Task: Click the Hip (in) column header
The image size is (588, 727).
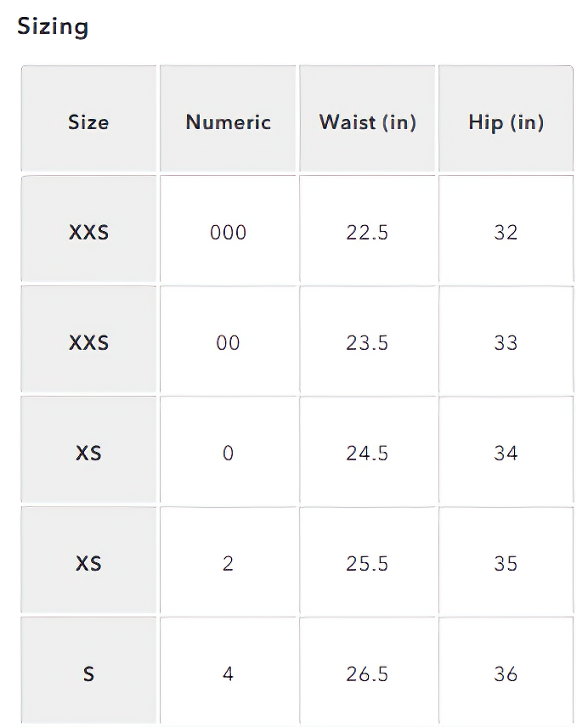Action: 506,122
